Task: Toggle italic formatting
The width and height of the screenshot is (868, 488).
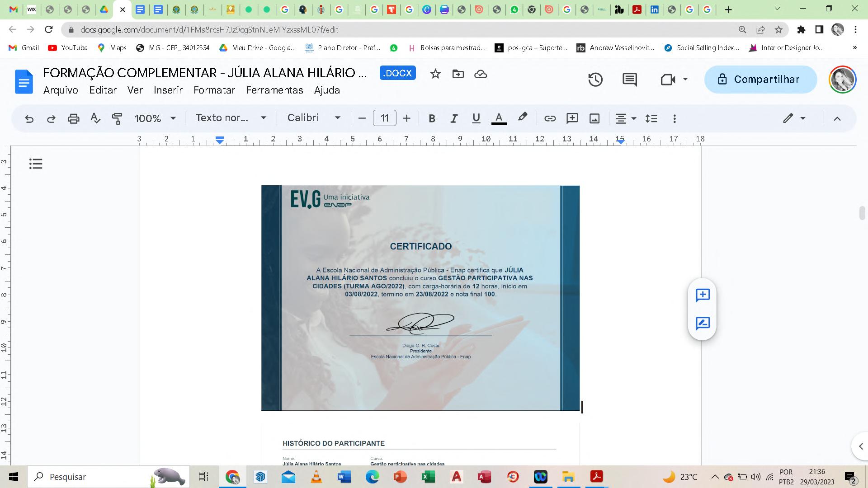Action: [x=453, y=118]
